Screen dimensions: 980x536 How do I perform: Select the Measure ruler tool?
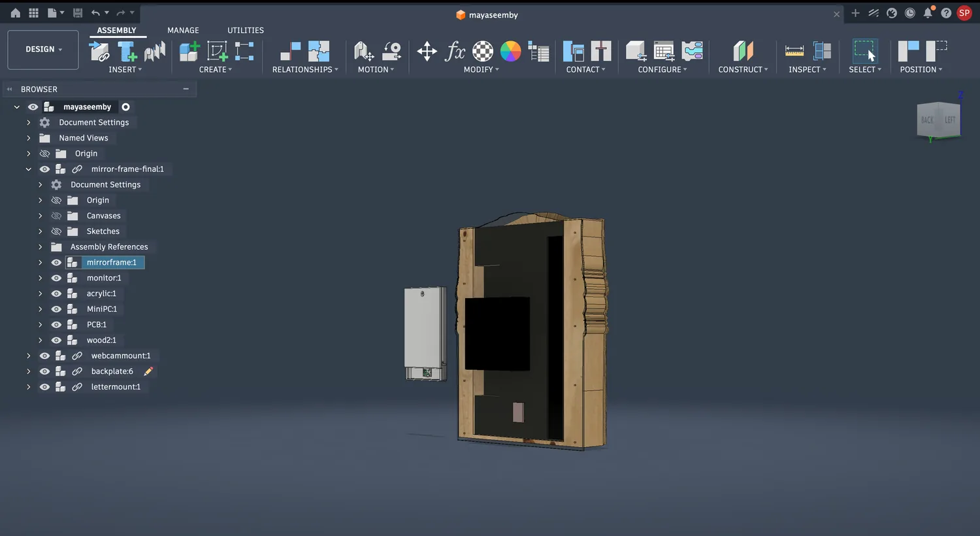click(x=794, y=51)
